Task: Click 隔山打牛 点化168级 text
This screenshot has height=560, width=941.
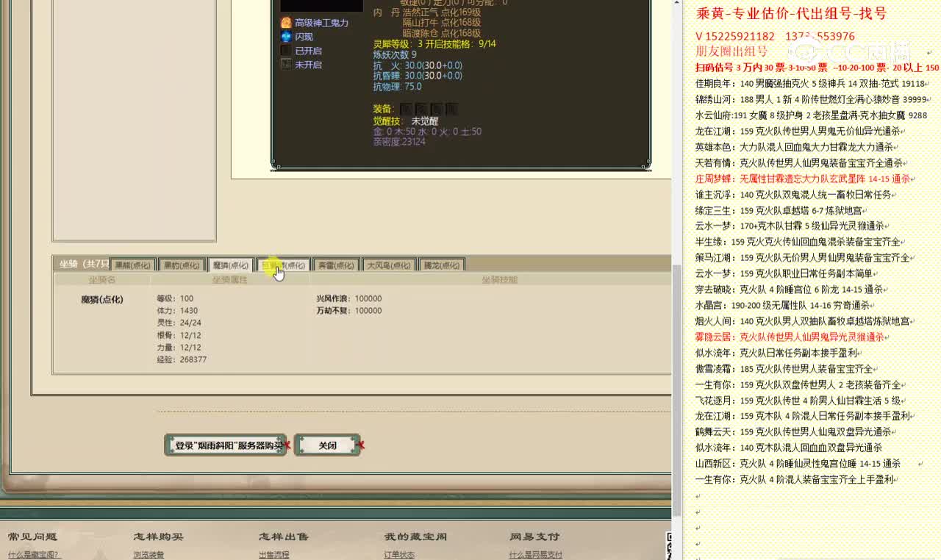Action: pos(441,23)
